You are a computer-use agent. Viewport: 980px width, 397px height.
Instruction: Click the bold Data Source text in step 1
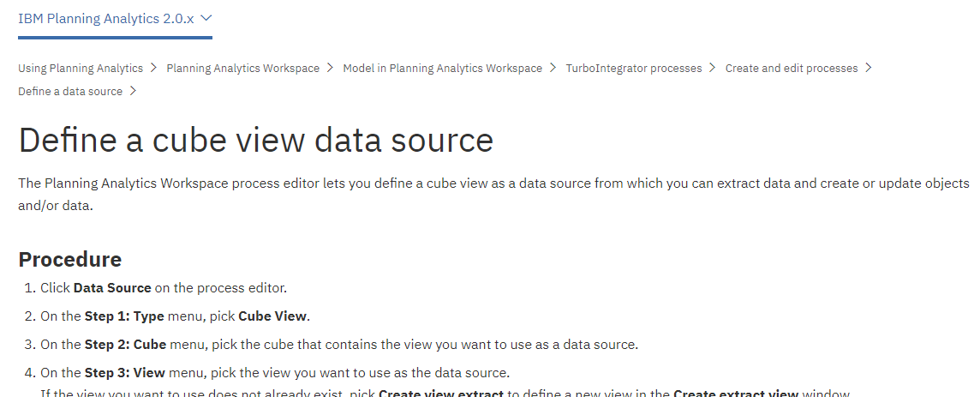coord(112,288)
